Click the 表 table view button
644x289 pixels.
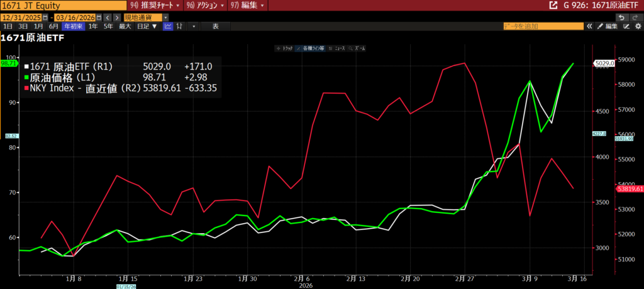click(x=214, y=26)
